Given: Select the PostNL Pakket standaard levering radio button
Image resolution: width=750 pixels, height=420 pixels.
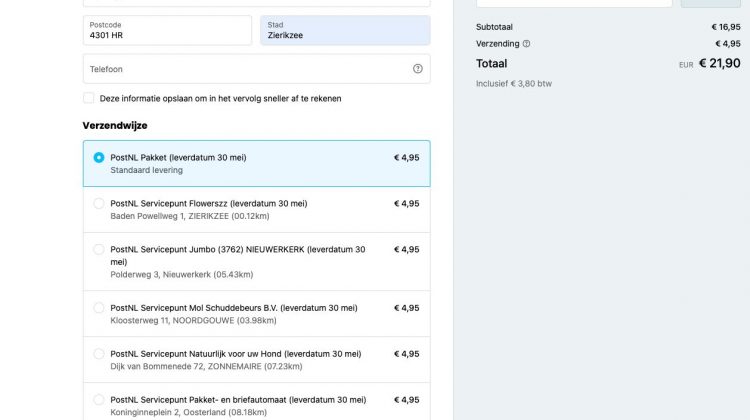Looking at the screenshot, I should [x=98, y=157].
